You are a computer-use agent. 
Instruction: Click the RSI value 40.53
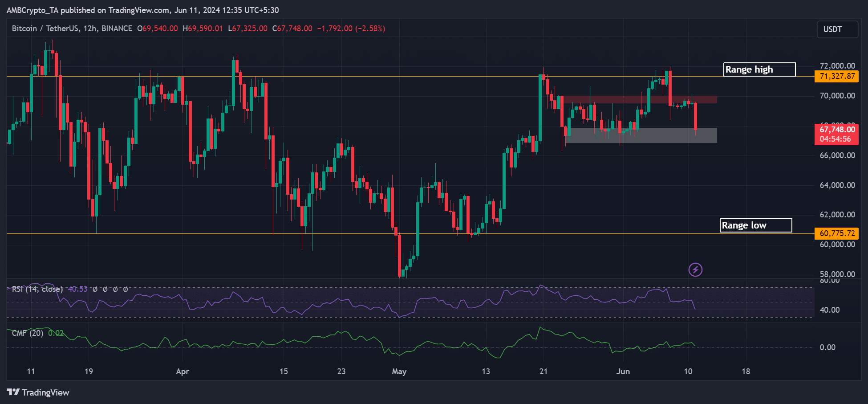[77, 289]
